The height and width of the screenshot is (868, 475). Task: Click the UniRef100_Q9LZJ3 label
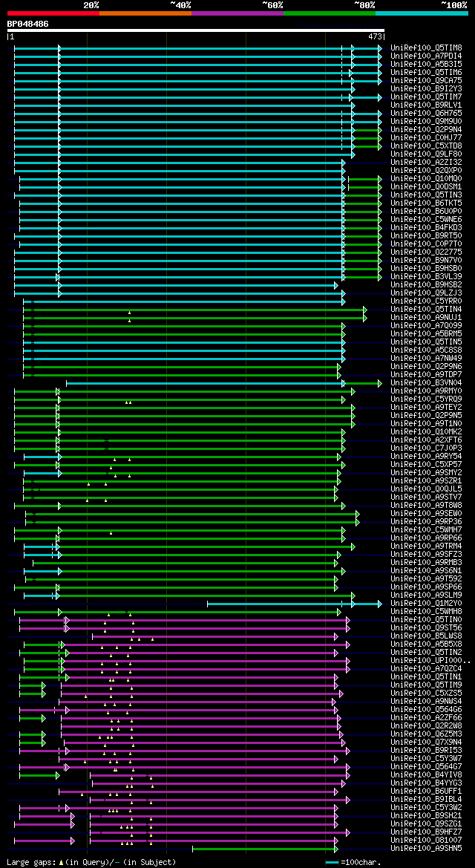(426, 293)
